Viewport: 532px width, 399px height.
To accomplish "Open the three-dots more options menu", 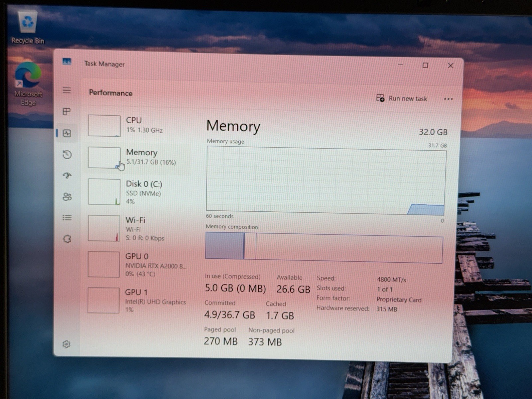I will [x=448, y=99].
